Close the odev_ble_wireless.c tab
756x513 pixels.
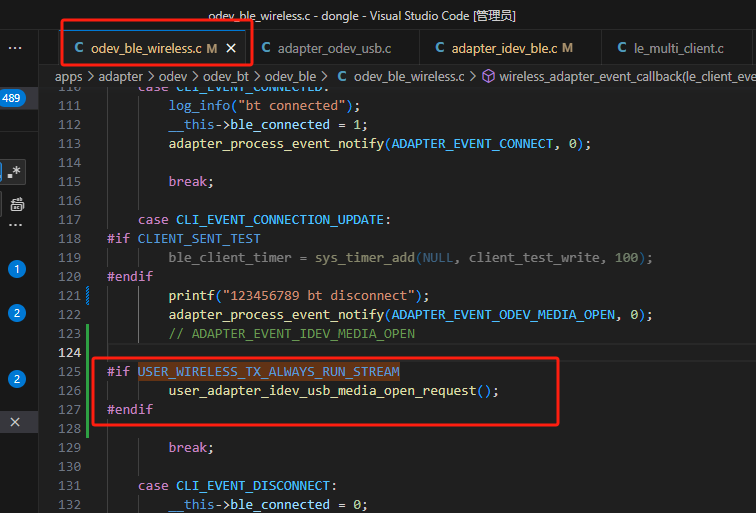point(231,48)
